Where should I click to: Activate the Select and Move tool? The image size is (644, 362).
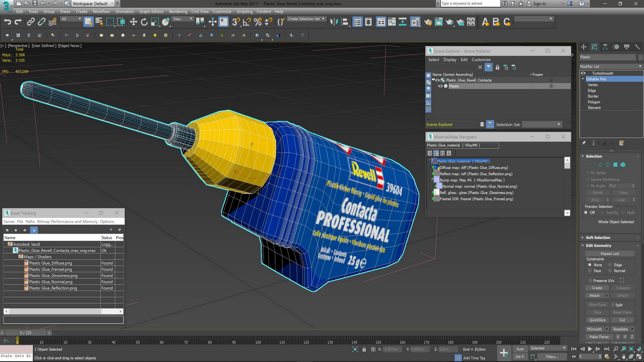[133, 22]
